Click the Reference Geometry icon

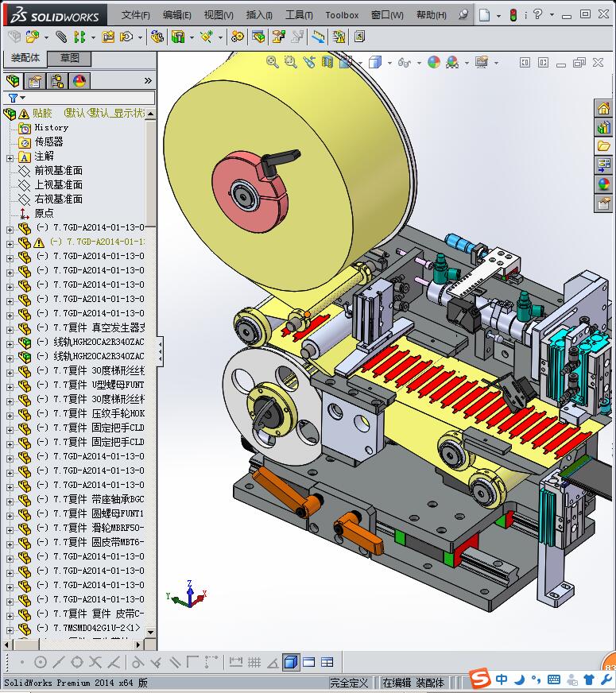206,37
